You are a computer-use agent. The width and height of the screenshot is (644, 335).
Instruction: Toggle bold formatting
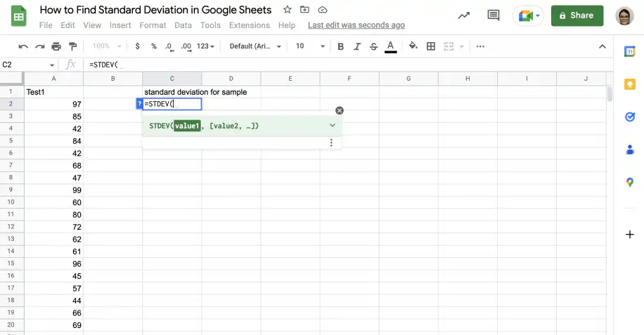(x=340, y=46)
